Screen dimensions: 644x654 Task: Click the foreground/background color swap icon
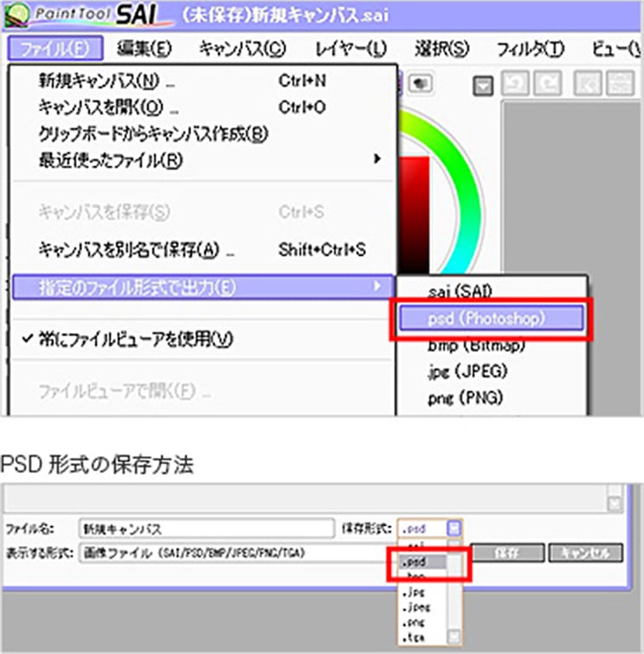[x=420, y=83]
